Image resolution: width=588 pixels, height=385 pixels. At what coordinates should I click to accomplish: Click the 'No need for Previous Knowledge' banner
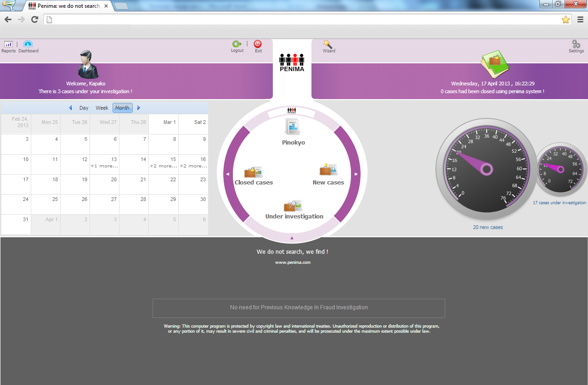coord(299,308)
